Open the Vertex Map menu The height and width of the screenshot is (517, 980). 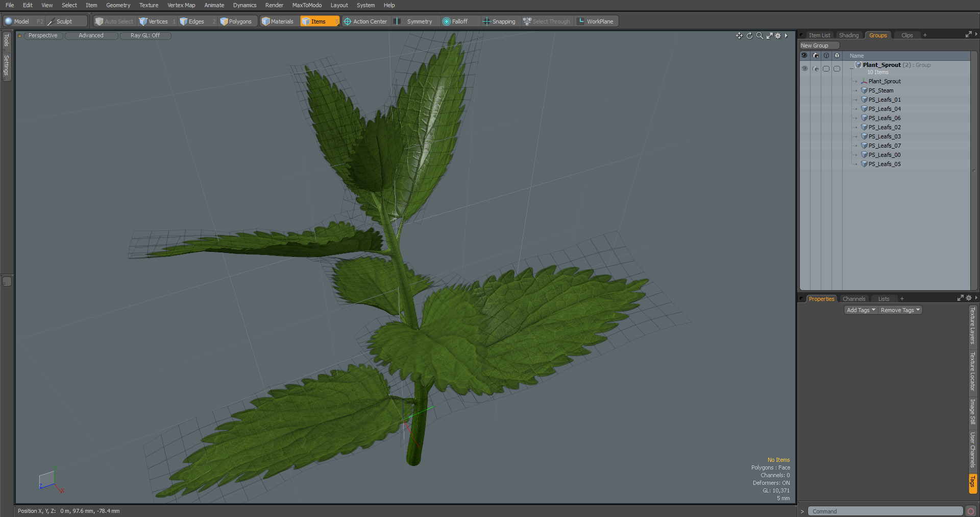[181, 5]
